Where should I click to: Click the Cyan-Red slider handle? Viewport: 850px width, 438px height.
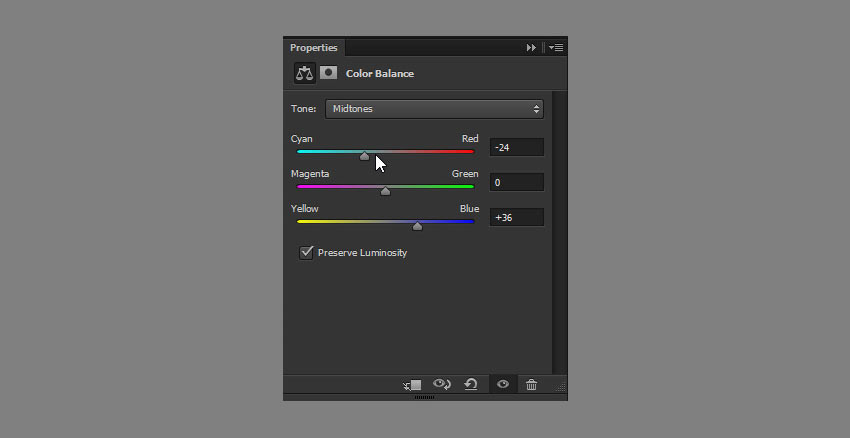click(x=364, y=156)
